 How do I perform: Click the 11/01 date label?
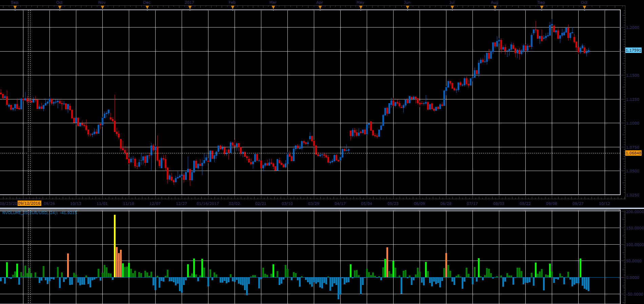pos(102,204)
